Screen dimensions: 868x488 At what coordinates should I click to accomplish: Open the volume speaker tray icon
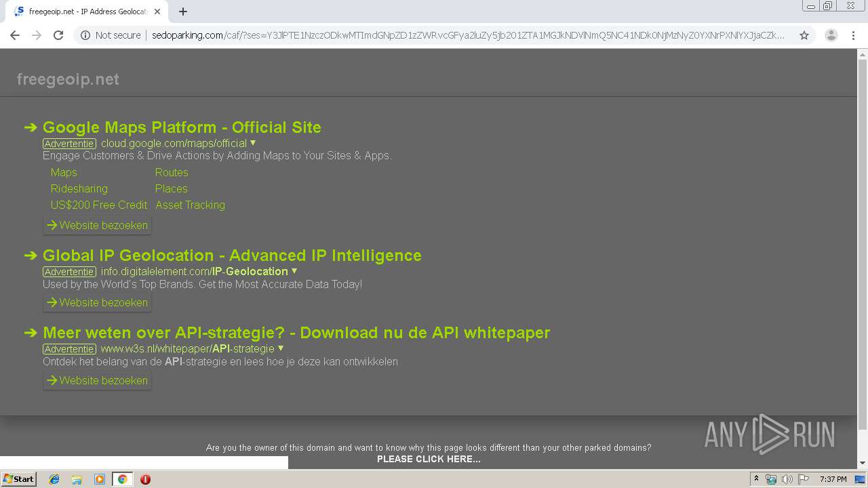787,479
